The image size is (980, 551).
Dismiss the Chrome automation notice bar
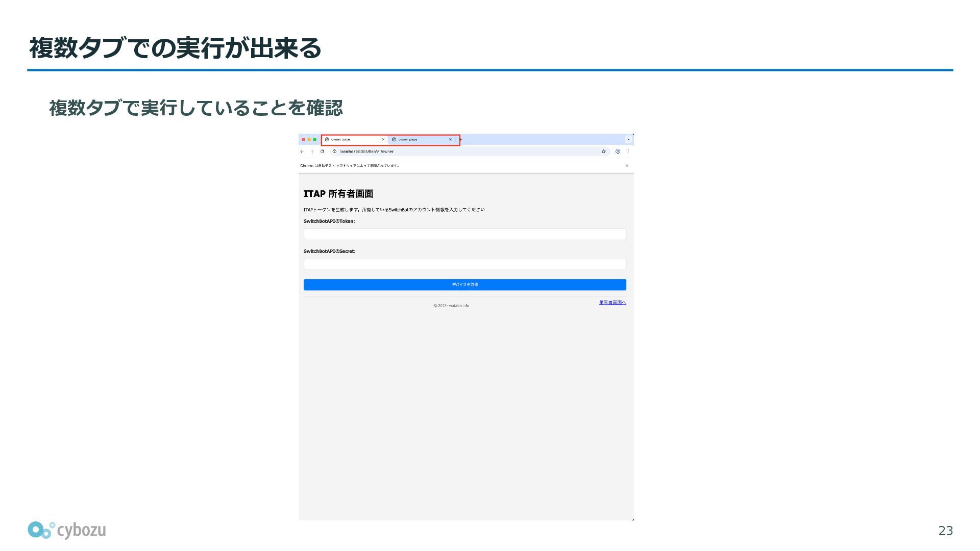click(627, 165)
